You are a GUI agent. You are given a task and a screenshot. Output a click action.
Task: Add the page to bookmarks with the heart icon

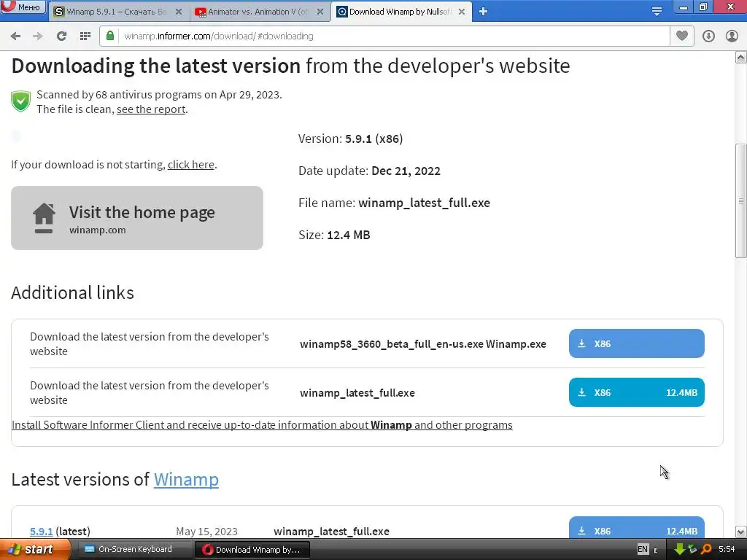[x=682, y=36]
